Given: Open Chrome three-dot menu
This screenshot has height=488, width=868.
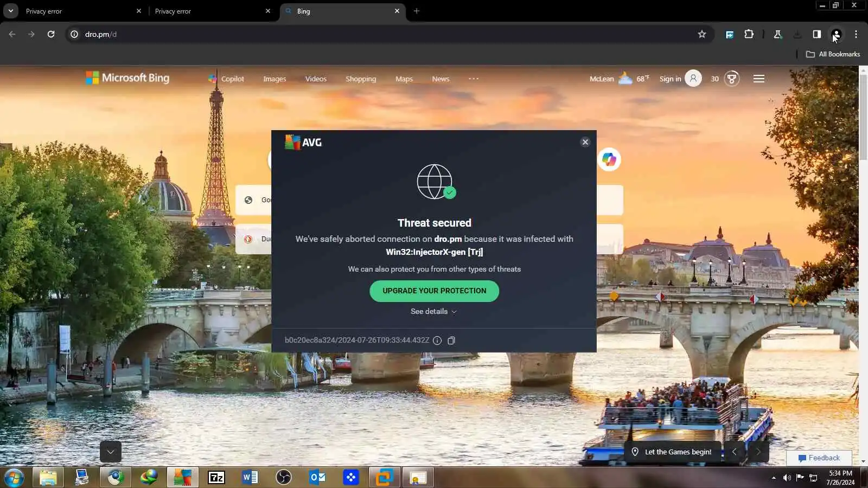Looking at the screenshot, I should pos(856,34).
